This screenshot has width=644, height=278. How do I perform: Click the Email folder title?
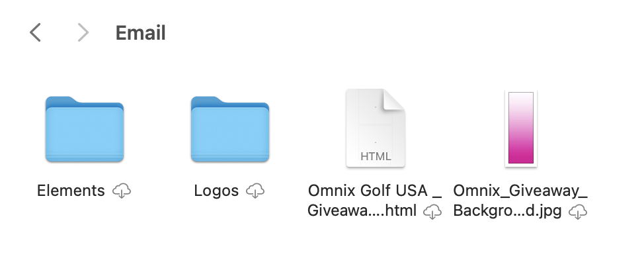click(x=140, y=33)
